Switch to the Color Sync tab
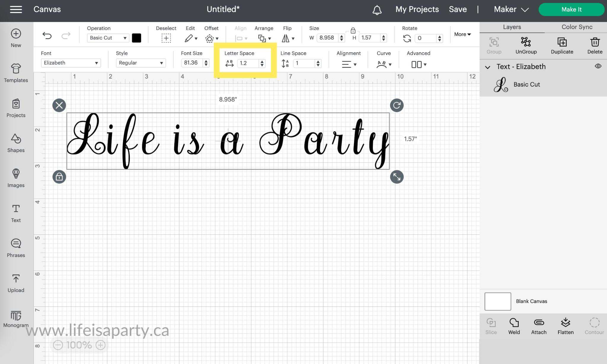 (577, 27)
